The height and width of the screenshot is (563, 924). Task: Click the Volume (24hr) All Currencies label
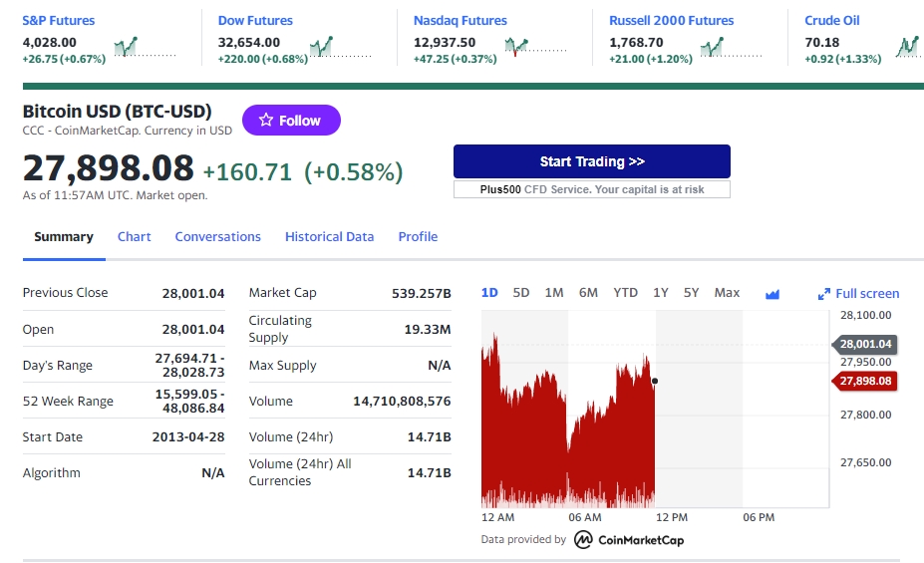point(300,472)
